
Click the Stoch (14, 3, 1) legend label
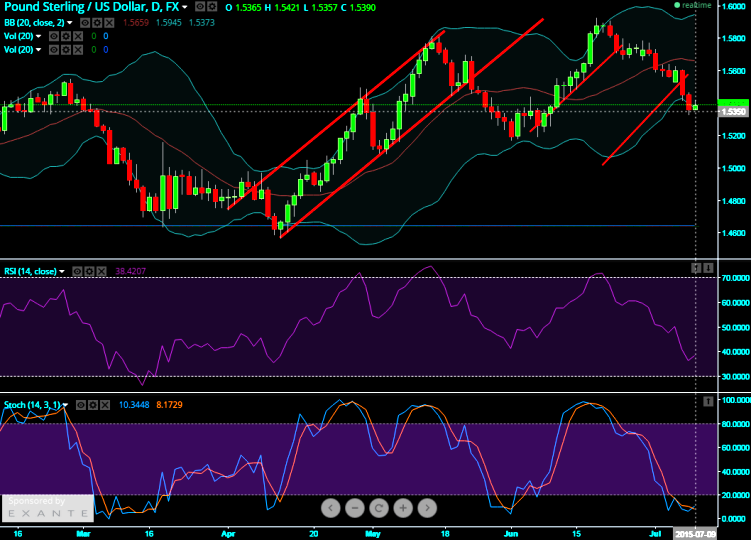[x=33, y=405]
